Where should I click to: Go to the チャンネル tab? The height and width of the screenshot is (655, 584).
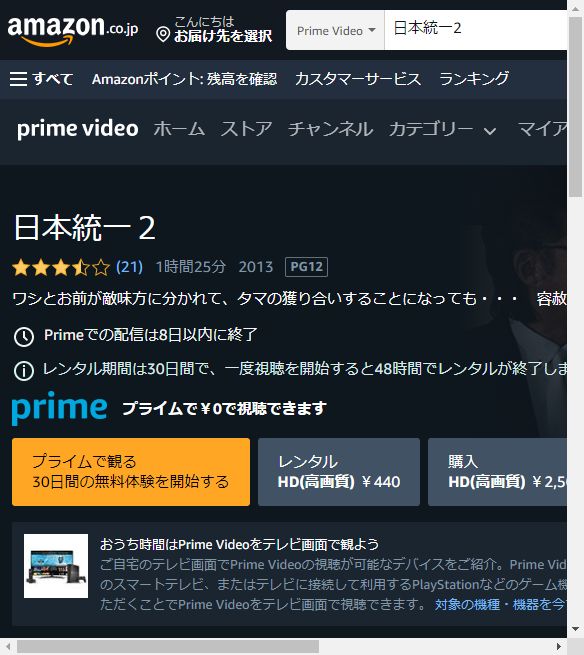(x=330, y=129)
